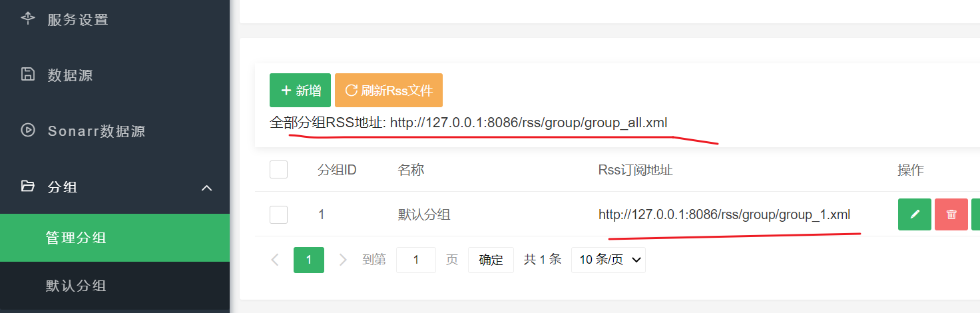The width and height of the screenshot is (980, 313).
Task: Click the Sonarr数据源 play-circle icon
Action: coord(28,130)
